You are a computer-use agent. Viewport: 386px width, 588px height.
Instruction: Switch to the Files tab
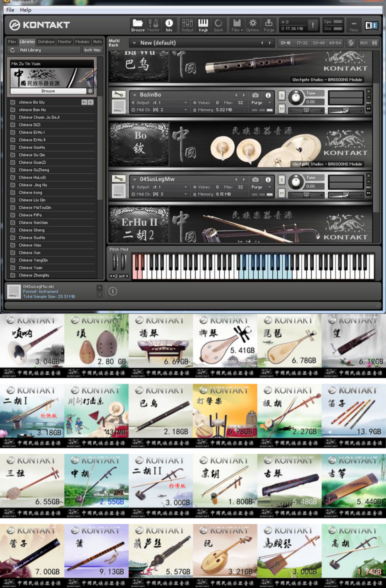click(x=12, y=42)
